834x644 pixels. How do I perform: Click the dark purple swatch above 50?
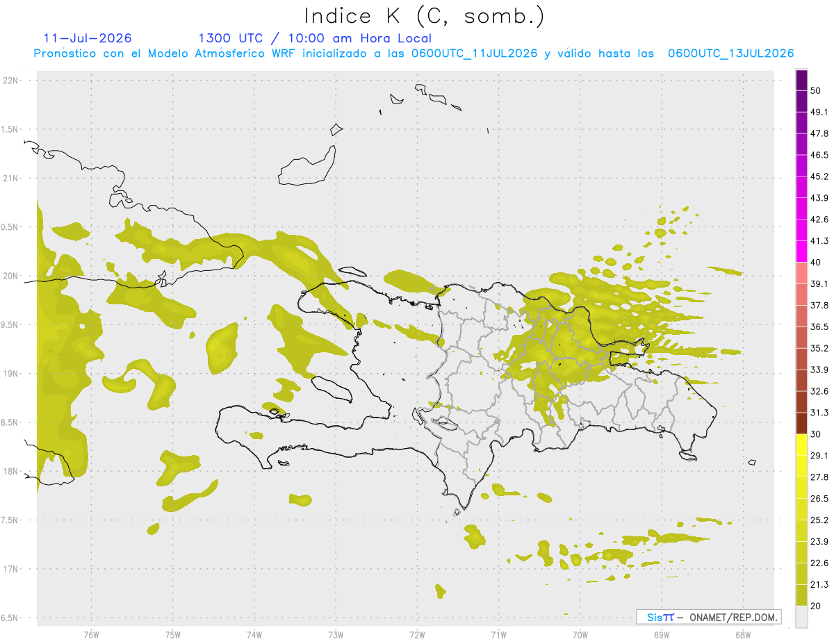[801, 80]
